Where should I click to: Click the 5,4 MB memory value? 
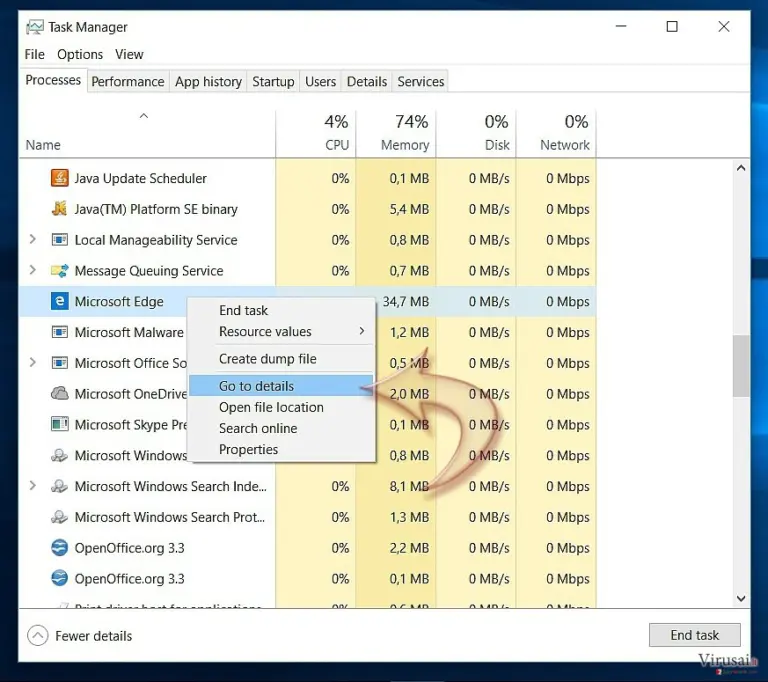[x=409, y=209]
